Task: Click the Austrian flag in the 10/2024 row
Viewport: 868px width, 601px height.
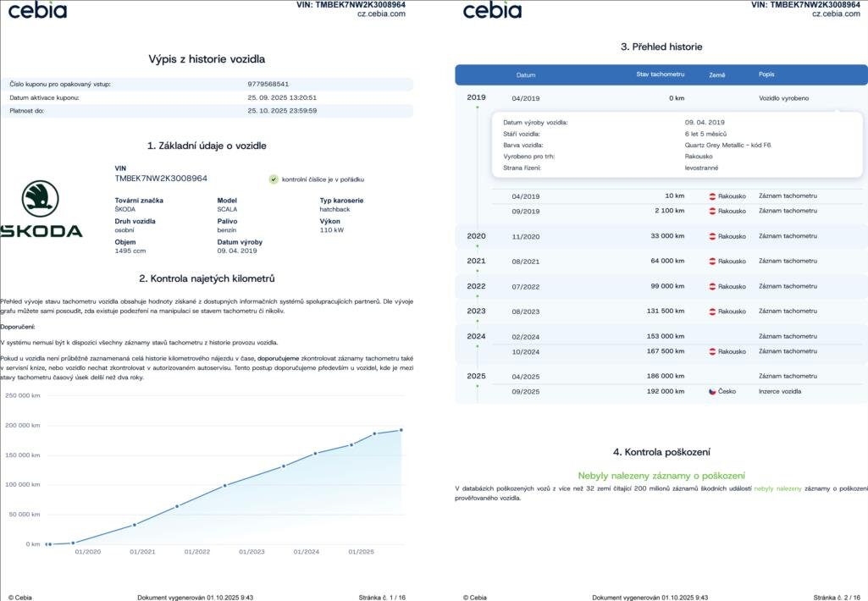Action: tap(713, 351)
